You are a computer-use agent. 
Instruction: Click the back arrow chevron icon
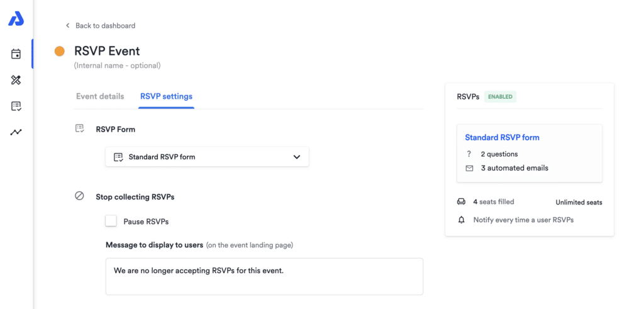click(x=68, y=25)
